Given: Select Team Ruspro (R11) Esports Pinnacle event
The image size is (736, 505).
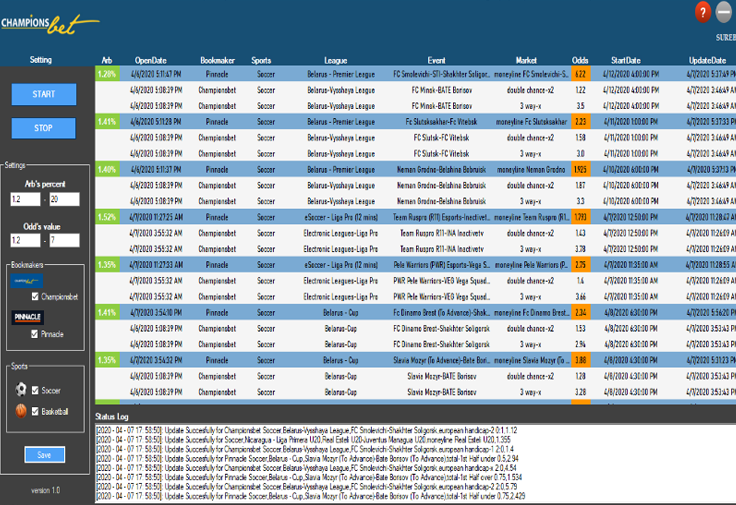Looking at the screenshot, I should [441, 217].
